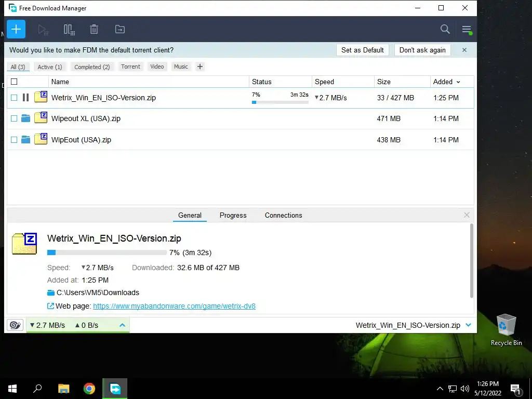This screenshot has width=532, height=399.
Task: Click large zip icon in General details
Action: coord(24,244)
